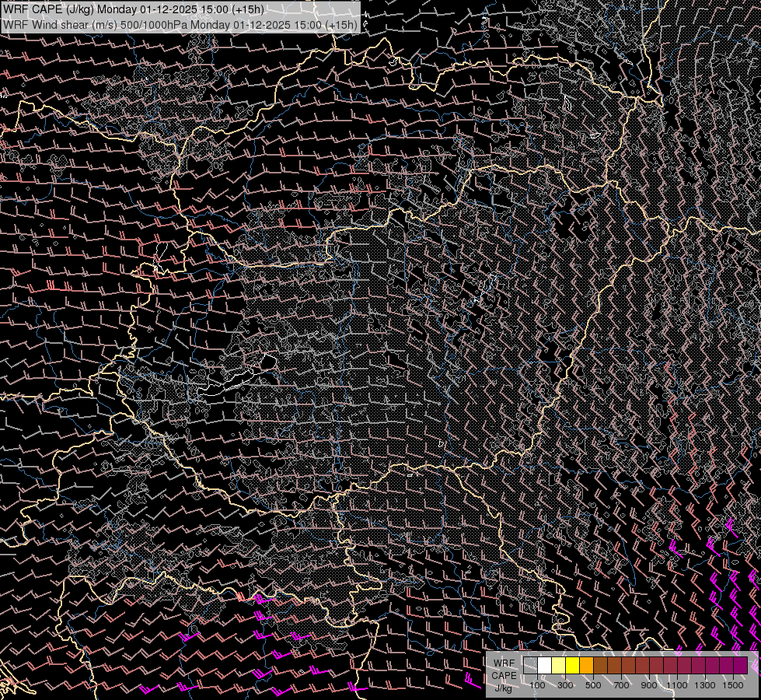Image resolution: width=761 pixels, height=700 pixels.
Task: Click the white swatch in the CAPE legend
Action: (x=544, y=665)
